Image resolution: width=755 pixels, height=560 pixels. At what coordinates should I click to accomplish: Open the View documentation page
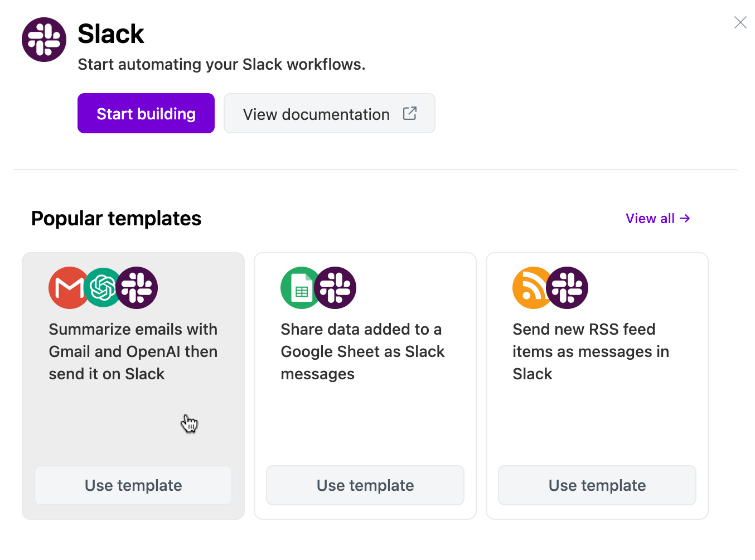click(316, 114)
